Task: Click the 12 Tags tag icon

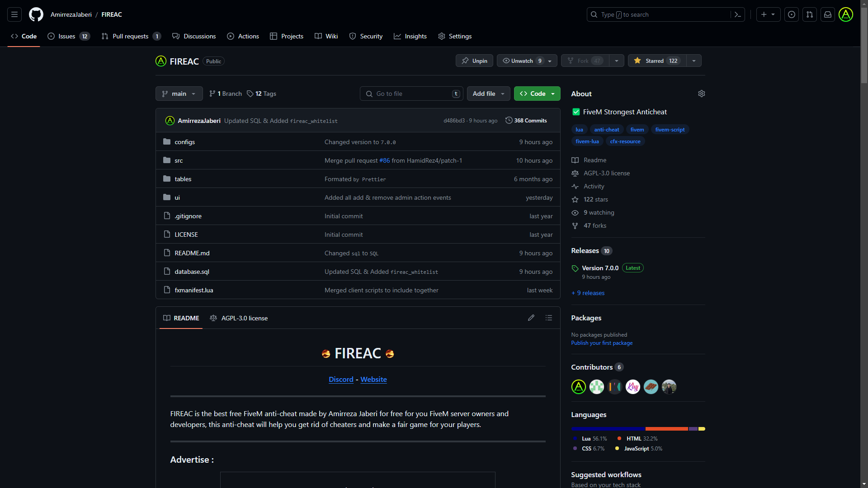Action: point(250,94)
